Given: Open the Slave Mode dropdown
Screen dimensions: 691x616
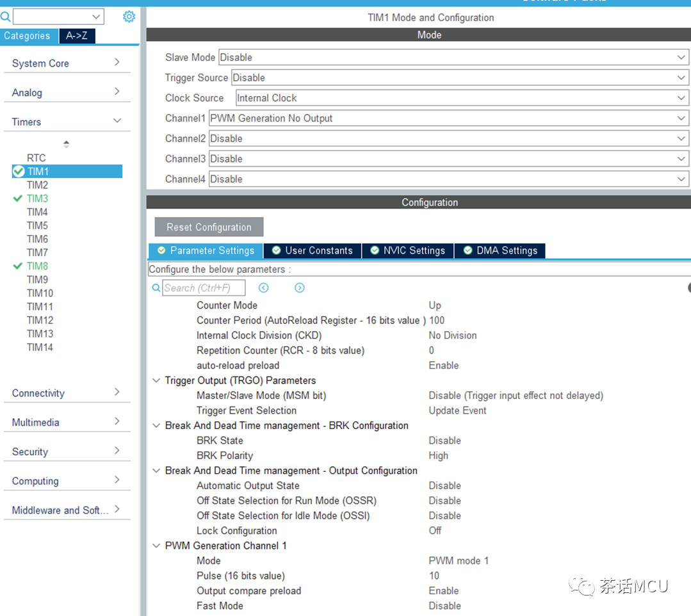Looking at the screenshot, I should click(453, 58).
